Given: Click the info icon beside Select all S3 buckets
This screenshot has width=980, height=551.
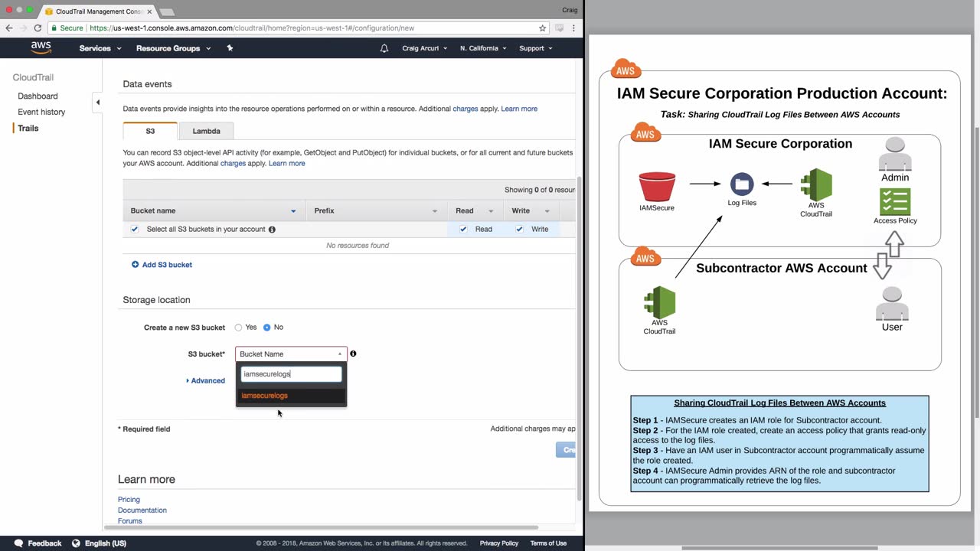Looking at the screenshot, I should click(272, 230).
